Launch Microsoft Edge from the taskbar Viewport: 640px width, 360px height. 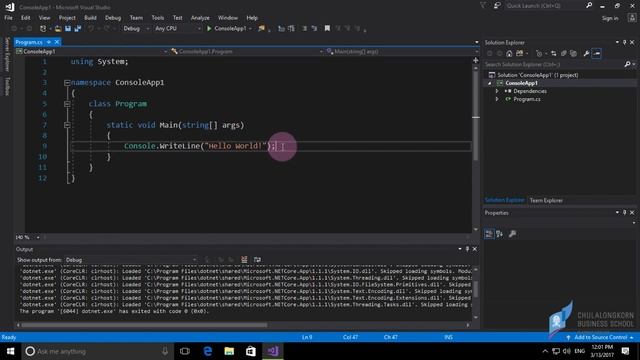[x=207, y=351]
